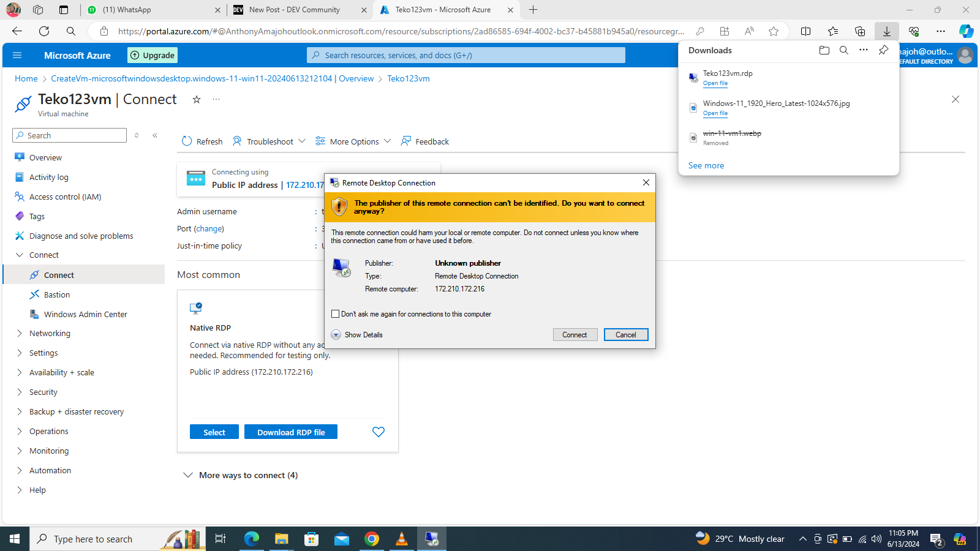Click Cancel in Remote Desktop dialog
The image size is (980, 551).
coord(626,335)
